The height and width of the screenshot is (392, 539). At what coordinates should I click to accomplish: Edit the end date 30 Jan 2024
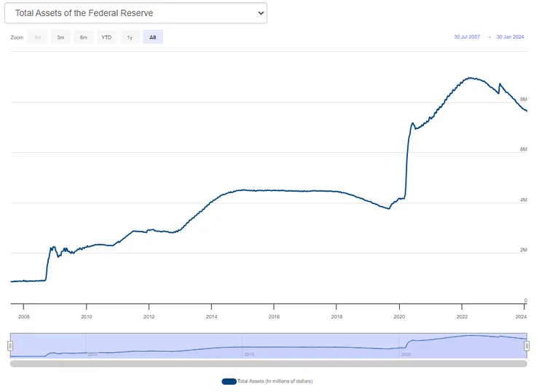coord(511,36)
